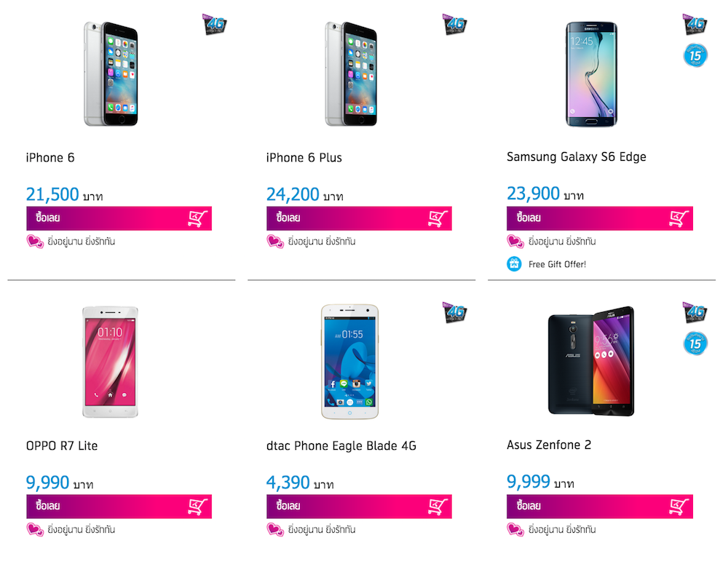The width and height of the screenshot is (728, 564).
Task: Click the pink hearts icon under iPhone 6
Action: [36, 242]
